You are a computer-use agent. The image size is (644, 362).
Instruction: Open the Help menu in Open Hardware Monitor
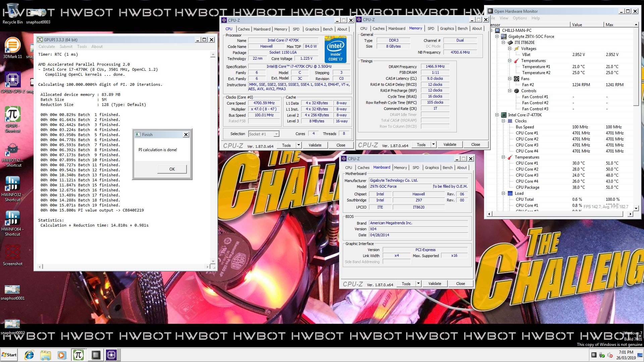536,18
